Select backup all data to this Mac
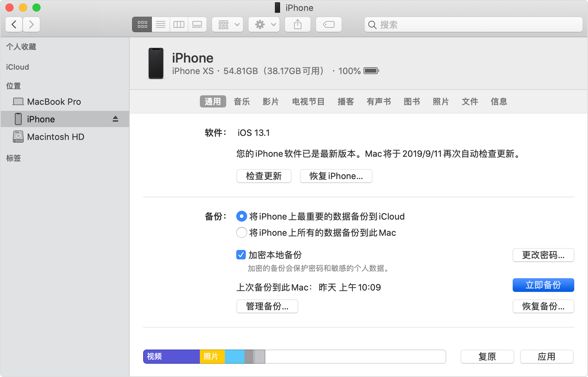 click(x=242, y=233)
